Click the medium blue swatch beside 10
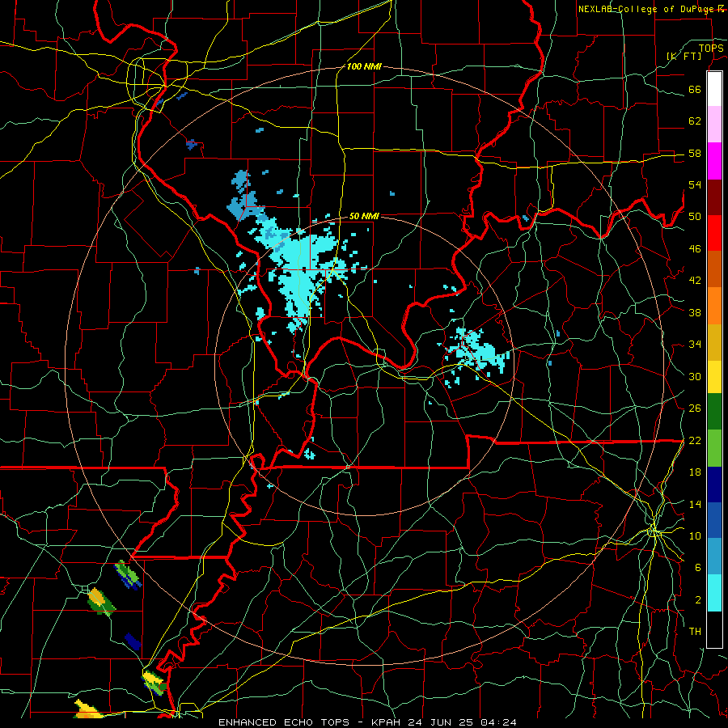 coord(714,521)
